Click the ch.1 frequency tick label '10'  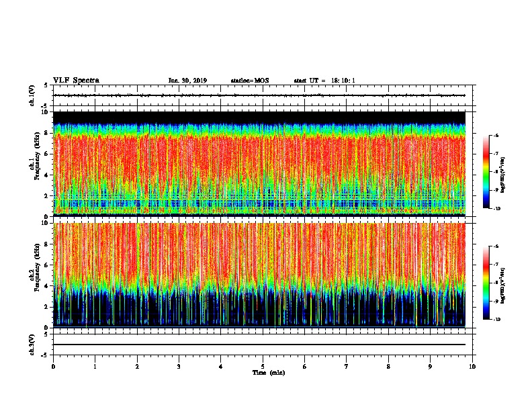coord(46,112)
